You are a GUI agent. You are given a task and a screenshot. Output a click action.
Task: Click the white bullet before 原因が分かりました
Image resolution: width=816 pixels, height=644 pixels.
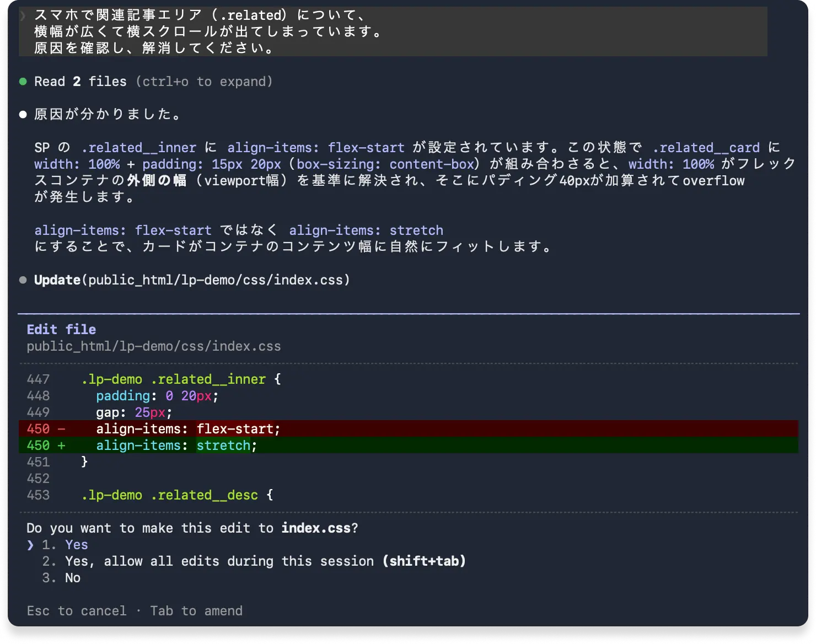23,114
